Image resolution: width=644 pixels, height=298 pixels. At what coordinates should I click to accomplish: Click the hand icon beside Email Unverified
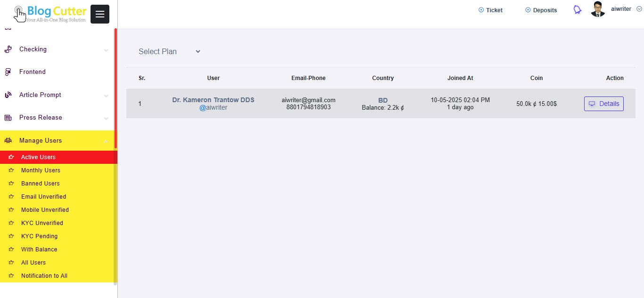11,197
